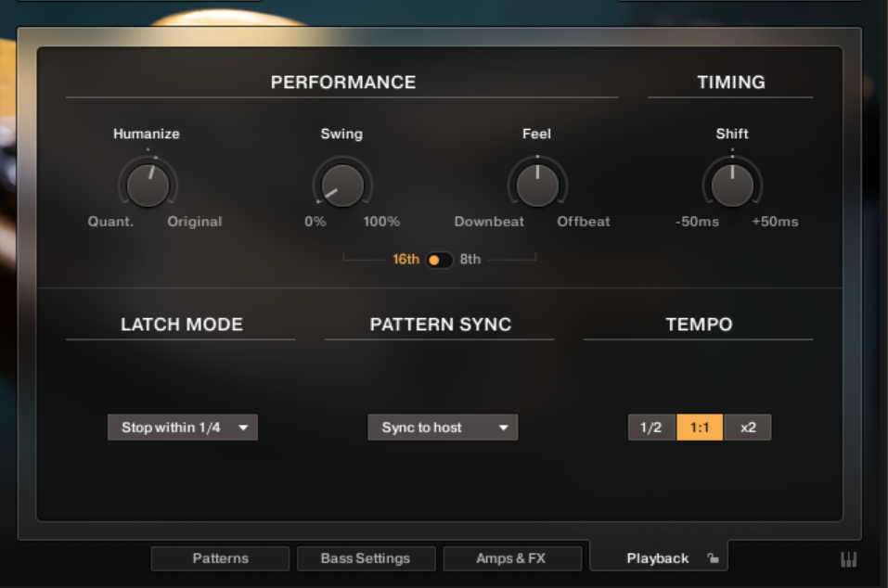The height and width of the screenshot is (588, 888).
Task: Switch to the Amps & FX tab
Action: pos(512,558)
